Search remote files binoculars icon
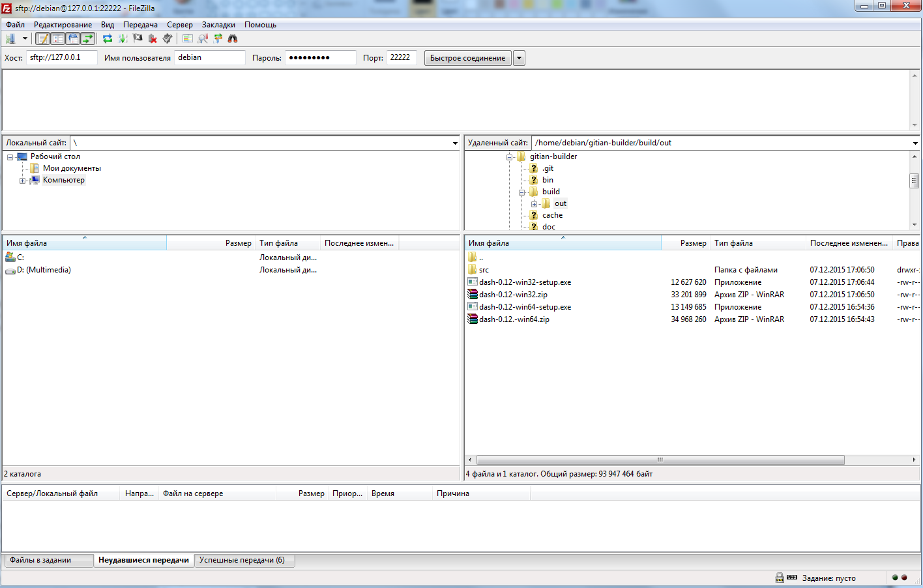Screen dimensions: 923x588 233,38
